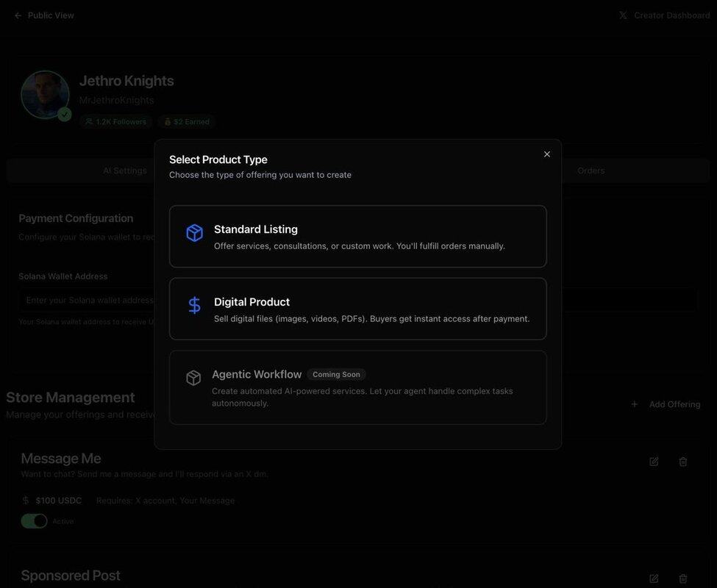Click the Agentic Workflow cube icon
Image resolution: width=717 pixels, height=588 pixels.
click(193, 378)
